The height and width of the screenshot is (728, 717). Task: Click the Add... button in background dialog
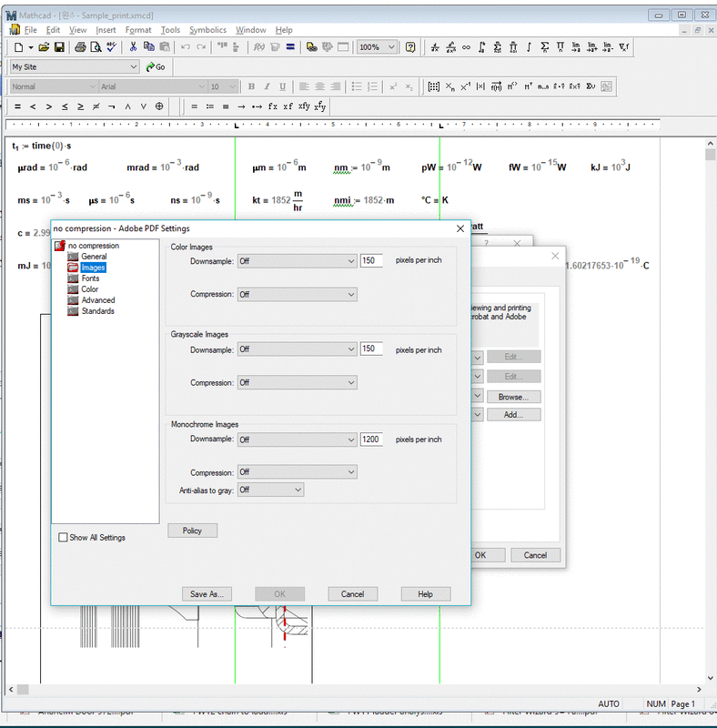pyautogui.click(x=513, y=415)
